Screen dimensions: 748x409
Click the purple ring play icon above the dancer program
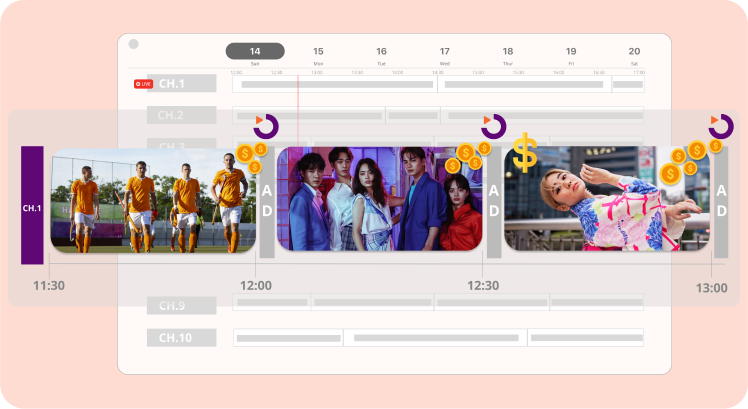pyautogui.click(x=720, y=125)
